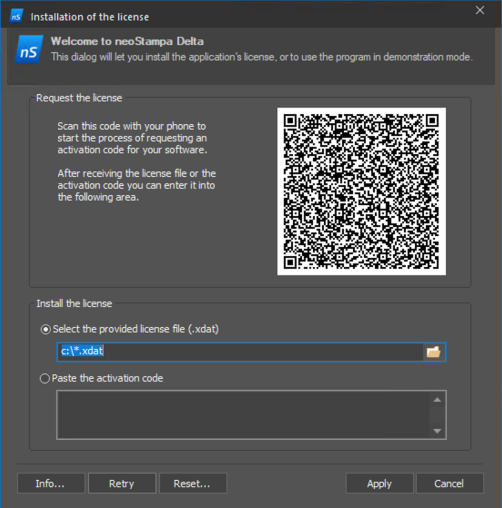Apply the license settings
This screenshot has height=508, width=502.
coord(380,483)
